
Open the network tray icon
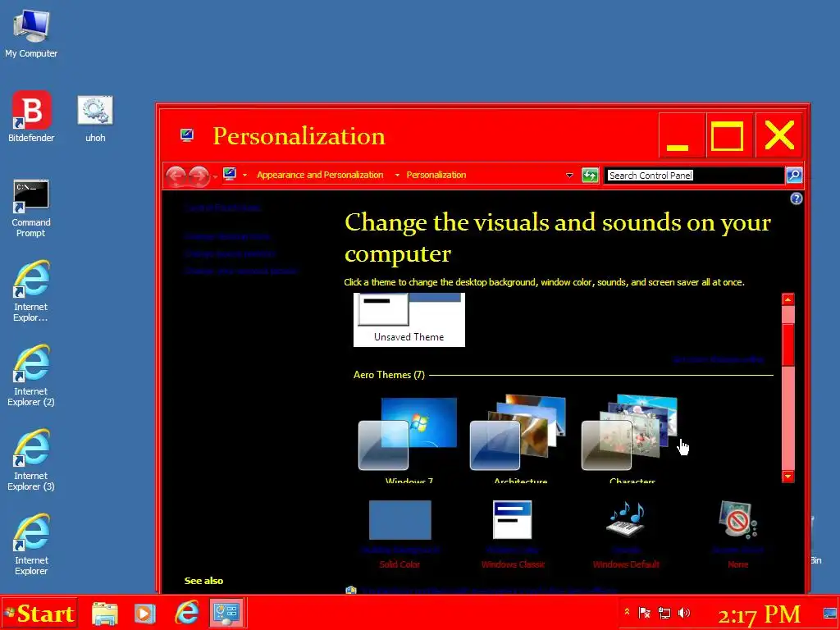point(664,613)
